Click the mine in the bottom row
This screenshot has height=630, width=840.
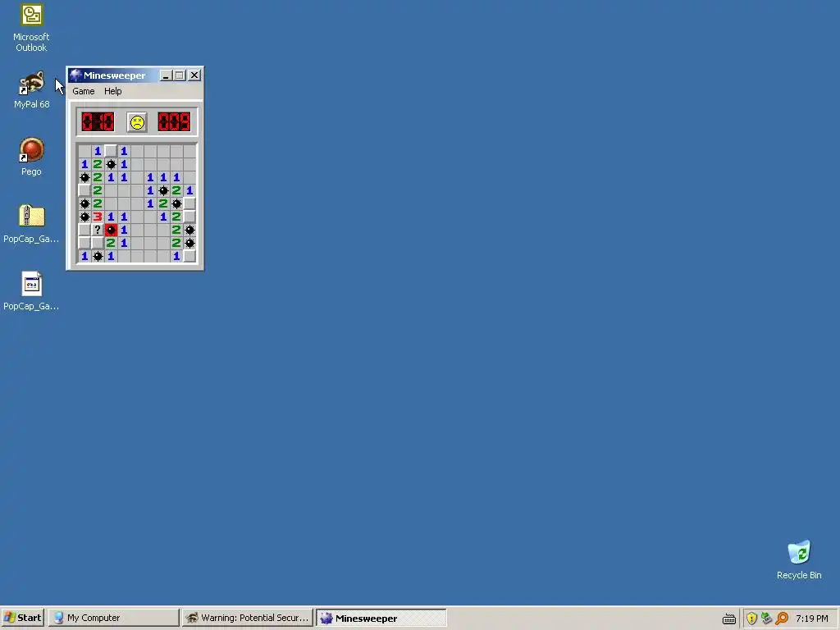98,256
